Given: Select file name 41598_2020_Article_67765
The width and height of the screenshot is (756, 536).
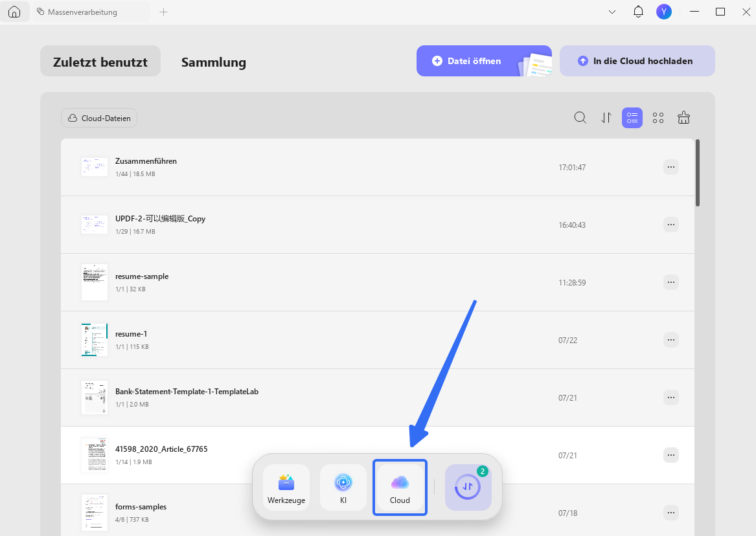Looking at the screenshot, I should (161, 449).
